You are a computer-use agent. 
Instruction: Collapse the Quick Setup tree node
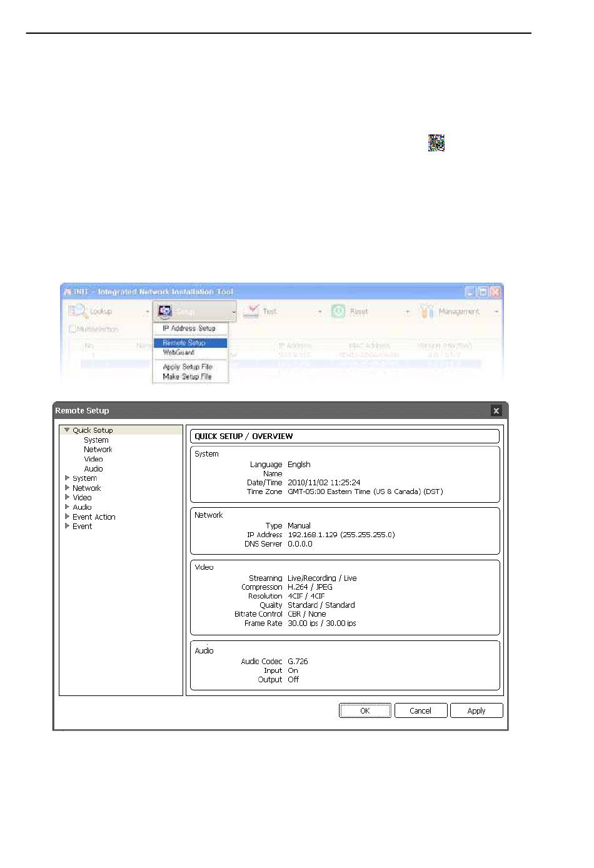point(67,430)
